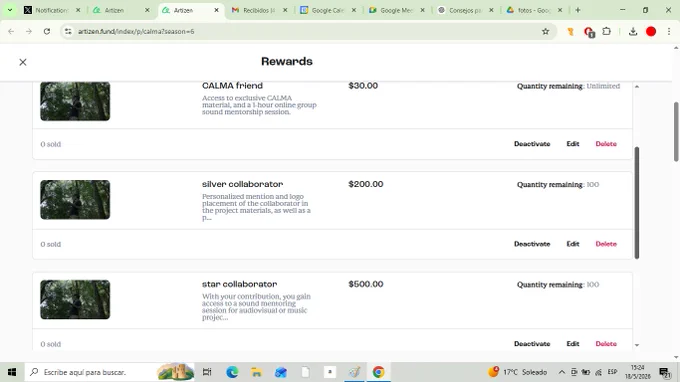This screenshot has width=680, height=382.
Task: Open site information icon in address bar
Action: point(68,31)
